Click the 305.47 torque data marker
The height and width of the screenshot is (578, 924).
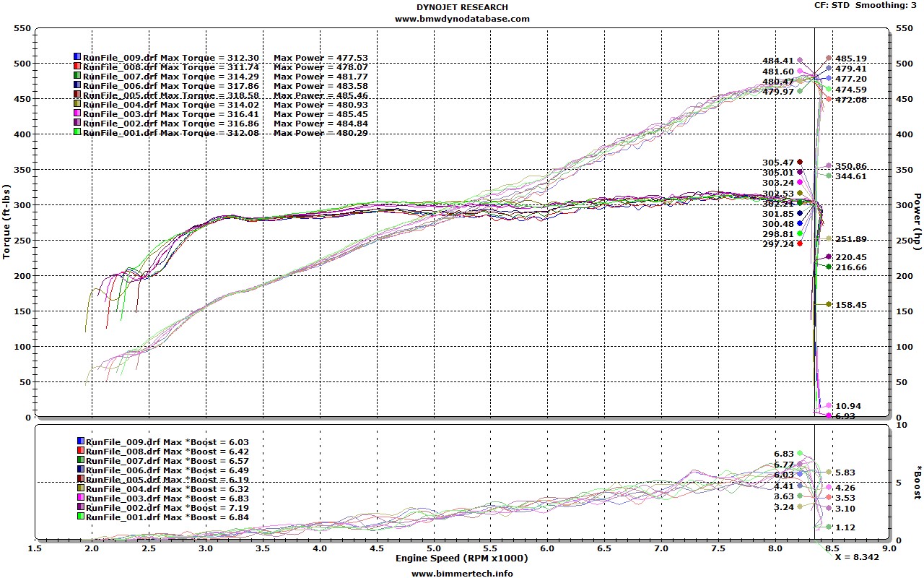pos(800,162)
